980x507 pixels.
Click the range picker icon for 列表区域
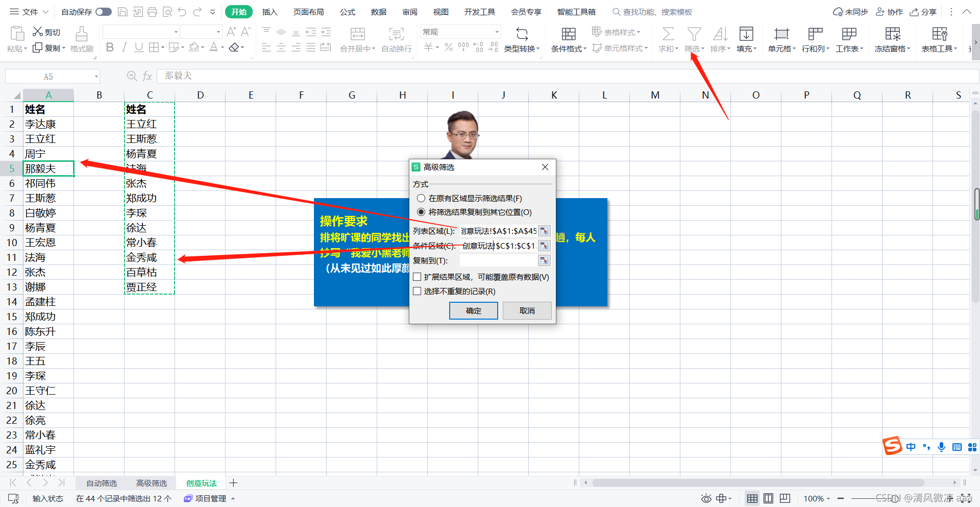coord(544,231)
